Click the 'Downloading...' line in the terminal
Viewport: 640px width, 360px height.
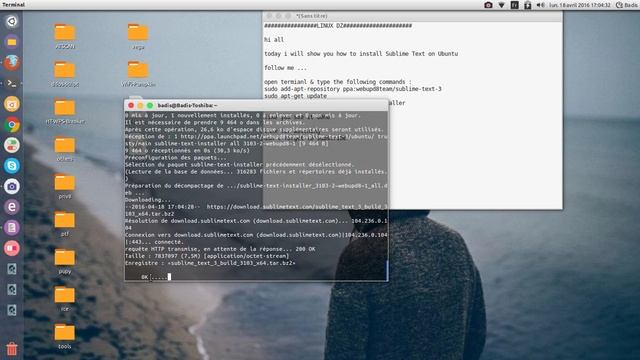[148, 200]
